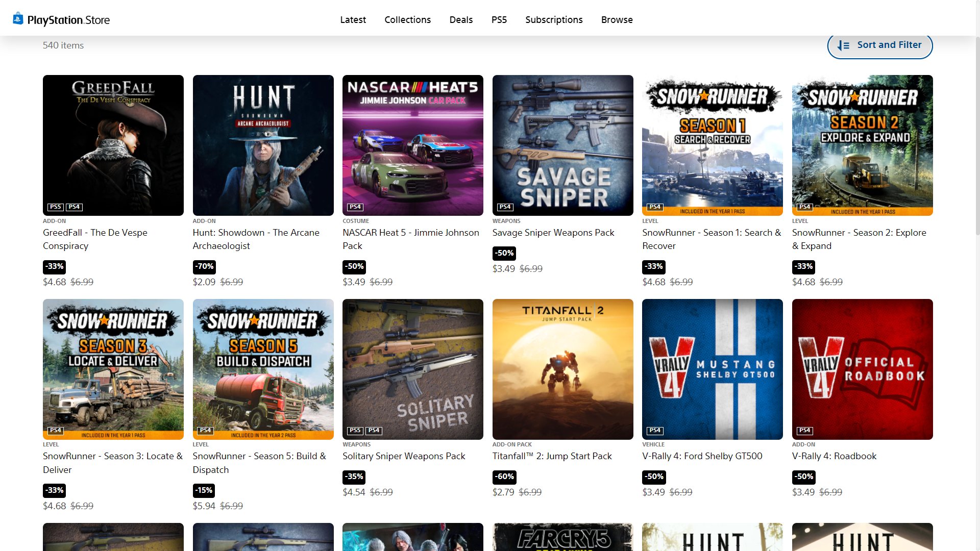Open the Latest tab
Image resolution: width=980 pixels, height=551 pixels.
(x=353, y=19)
